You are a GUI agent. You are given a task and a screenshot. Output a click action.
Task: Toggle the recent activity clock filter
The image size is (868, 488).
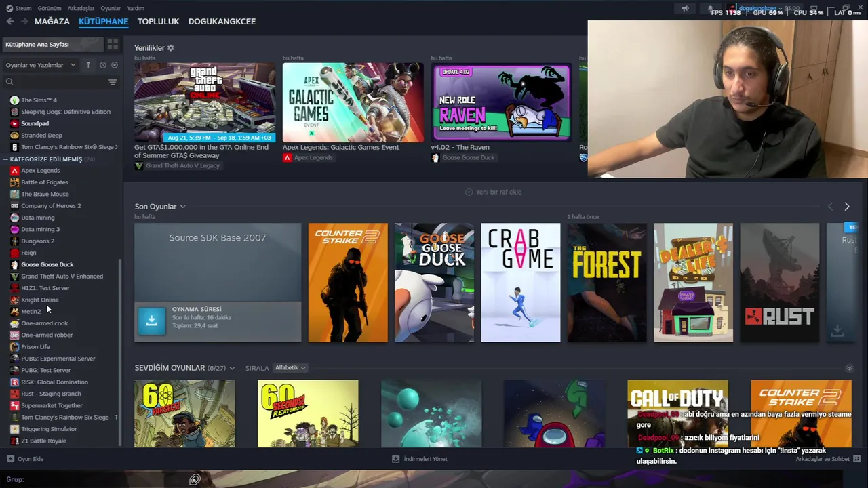tap(102, 65)
